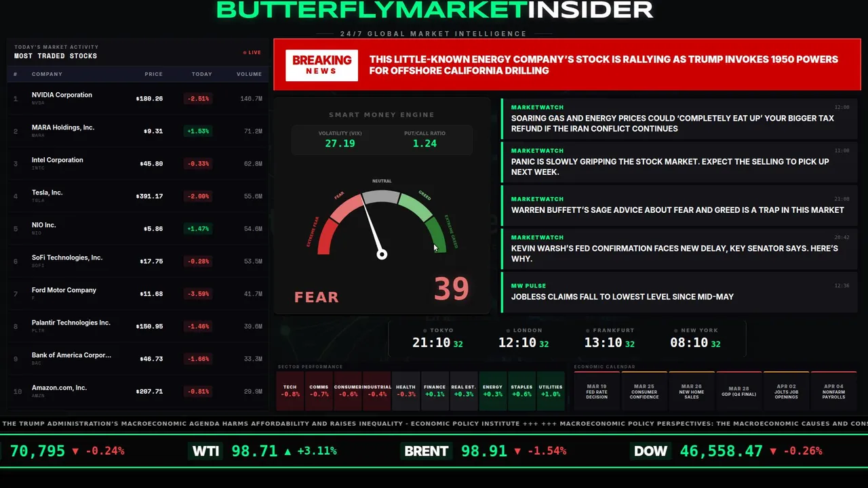Open the headline about panic gripping the stock market

pyautogui.click(x=679, y=162)
